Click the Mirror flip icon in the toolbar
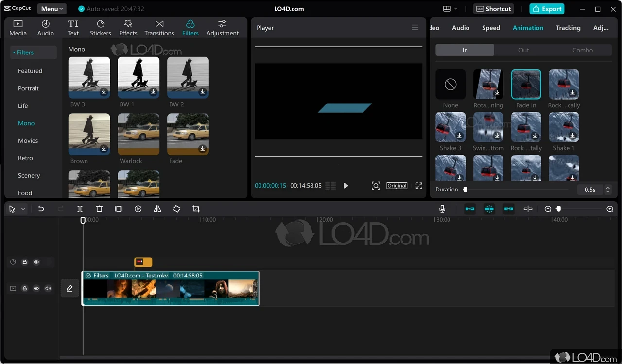Image resolution: width=622 pixels, height=364 pixels. (x=157, y=209)
